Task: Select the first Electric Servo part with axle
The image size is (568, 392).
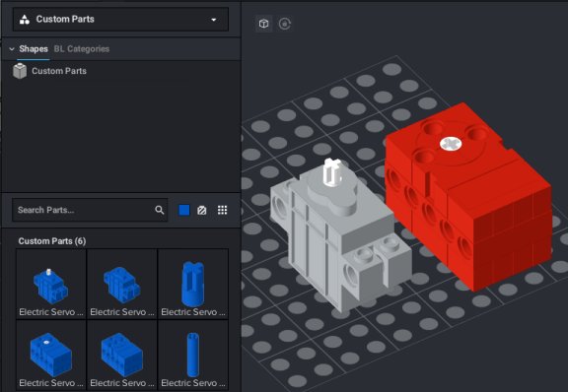Action: [51, 284]
